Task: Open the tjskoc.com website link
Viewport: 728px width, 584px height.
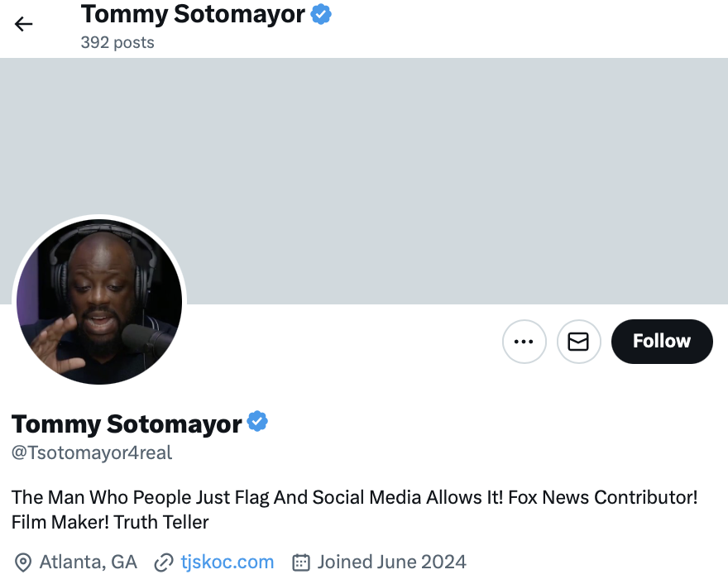Action: click(x=227, y=562)
